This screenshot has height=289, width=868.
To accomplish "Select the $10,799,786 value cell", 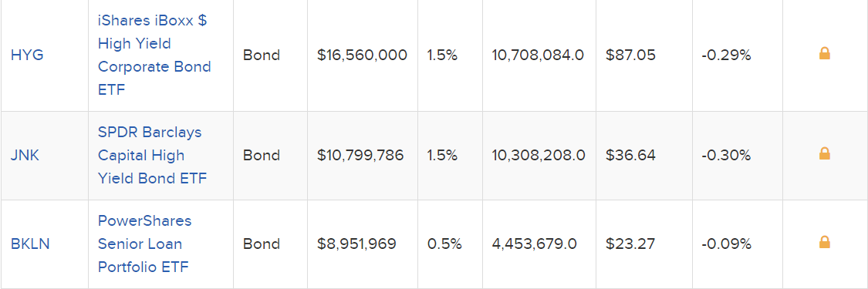I will pos(360,155).
